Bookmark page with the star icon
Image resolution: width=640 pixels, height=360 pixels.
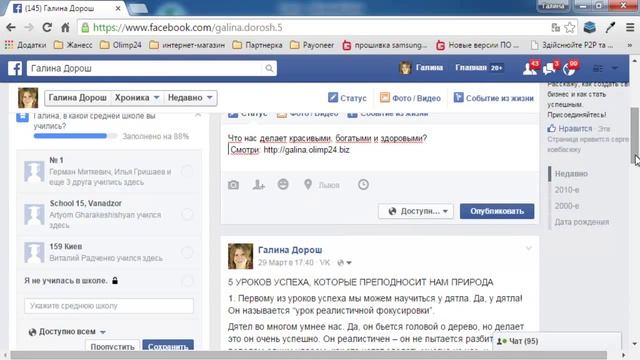570,28
